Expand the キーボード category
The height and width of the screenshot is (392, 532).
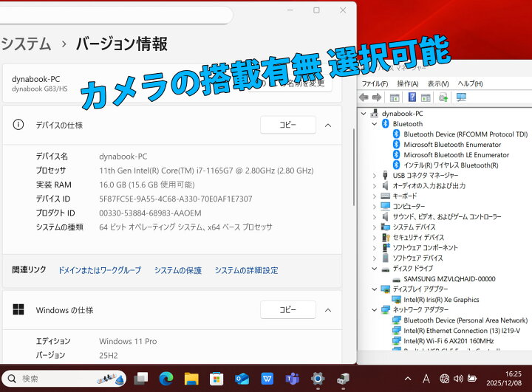click(x=374, y=196)
